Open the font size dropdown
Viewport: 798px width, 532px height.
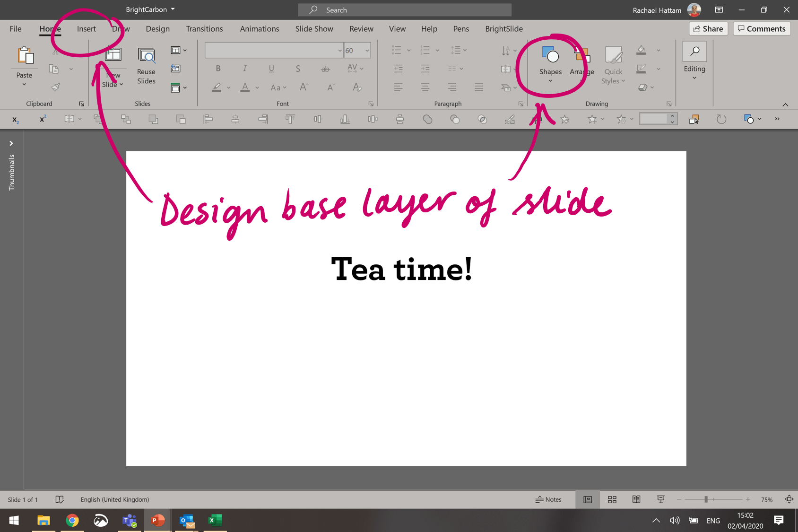(x=367, y=51)
